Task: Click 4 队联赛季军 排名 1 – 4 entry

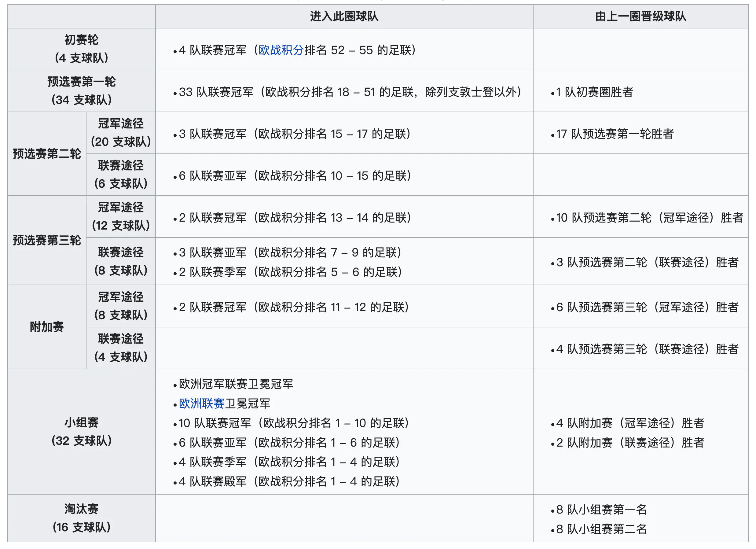Action: tap(289, 462)
